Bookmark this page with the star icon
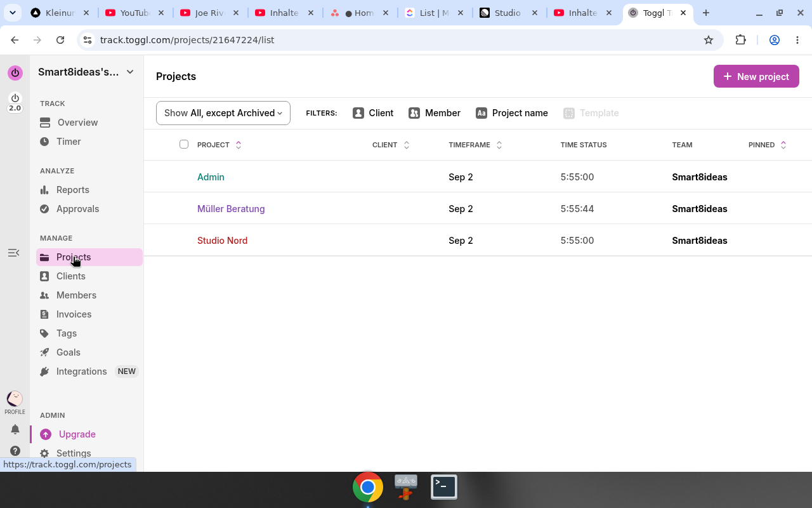This screenshot has width=812, height=508. click(709, 40)
